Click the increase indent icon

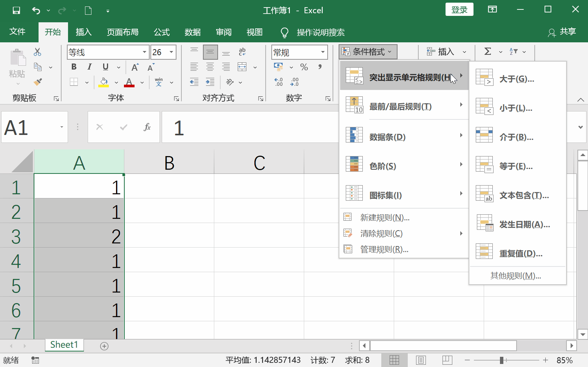210,82
